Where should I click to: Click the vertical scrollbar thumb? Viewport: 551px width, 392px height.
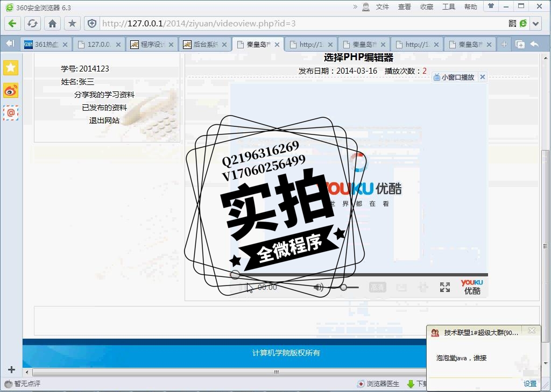click(545, 246)
